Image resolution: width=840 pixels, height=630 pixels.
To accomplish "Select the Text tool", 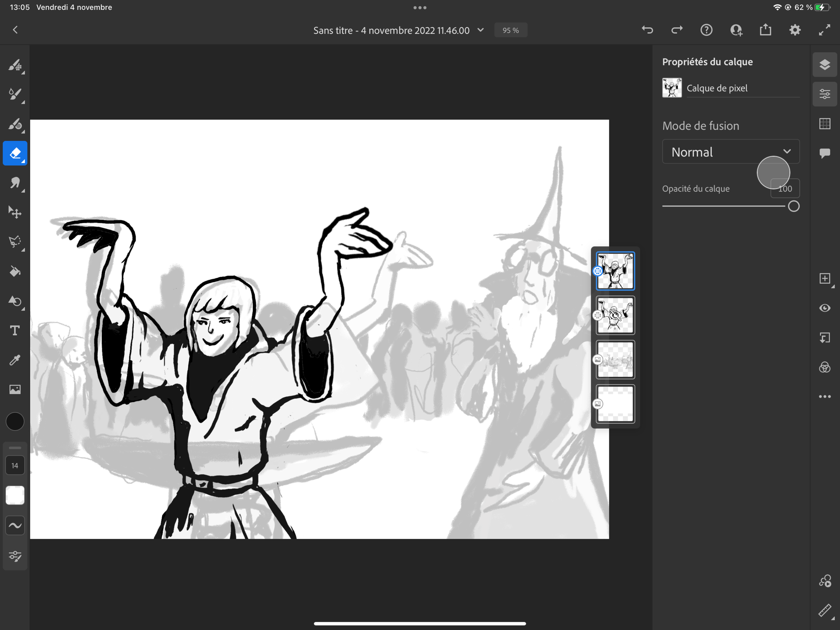I will click(15, 330).
